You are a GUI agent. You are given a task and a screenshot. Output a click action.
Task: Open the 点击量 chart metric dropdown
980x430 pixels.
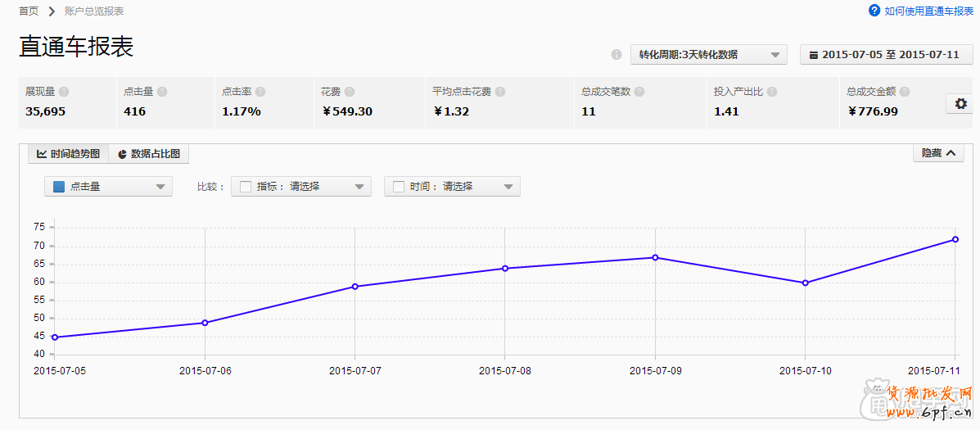108,187
